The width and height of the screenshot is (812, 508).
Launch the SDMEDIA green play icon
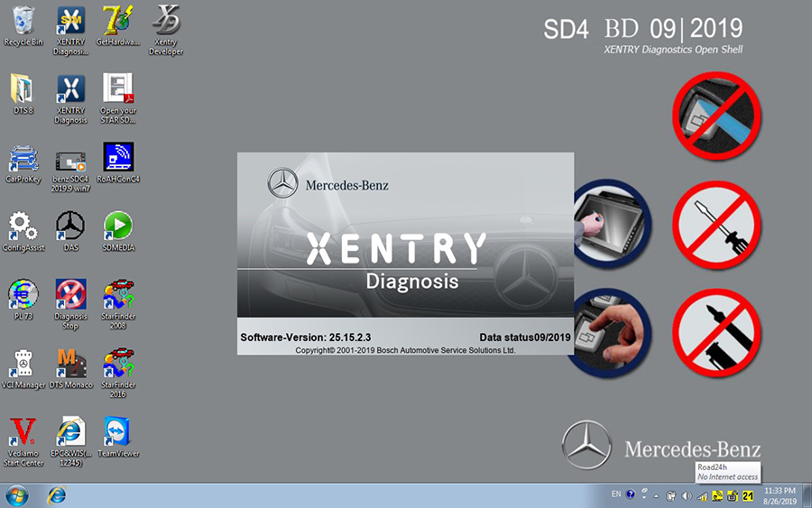[x=119, y=226]
